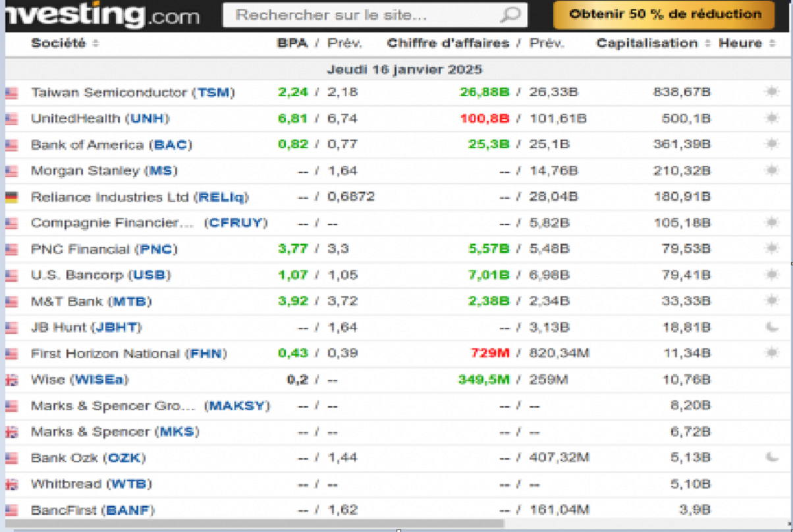Click the BPA column header
Image resolution: width=793 pixels, height=532 pixels.
tap(292, 43)
